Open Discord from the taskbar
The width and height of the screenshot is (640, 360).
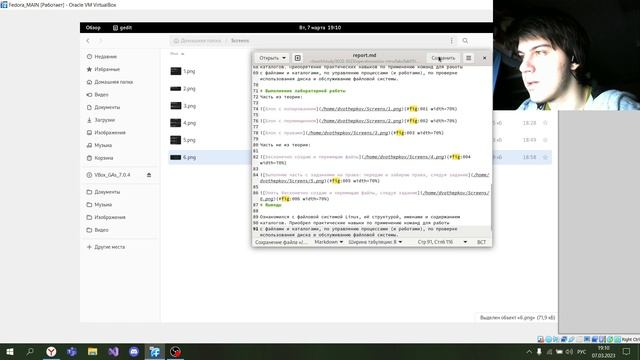coord(134,351)
